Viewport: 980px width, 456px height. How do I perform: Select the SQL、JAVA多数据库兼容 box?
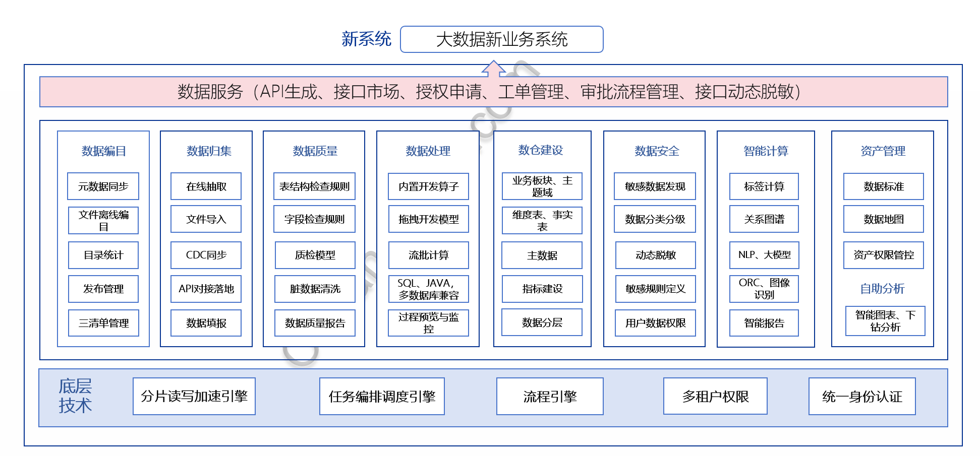(x=429, y=289)
